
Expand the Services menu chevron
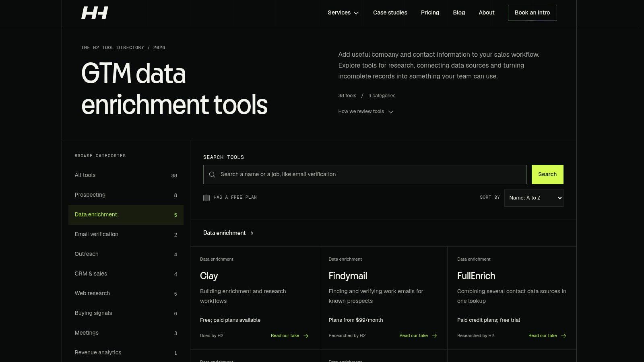356,13
